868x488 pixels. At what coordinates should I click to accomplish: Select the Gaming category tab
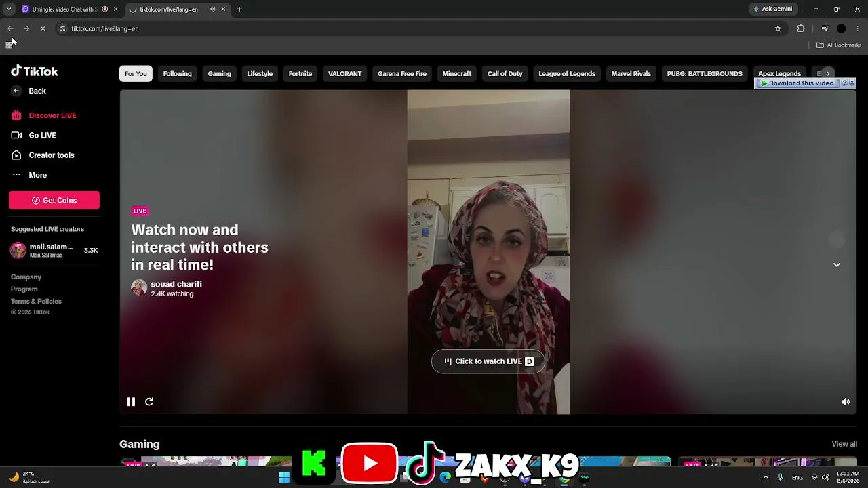click(219, 74)
